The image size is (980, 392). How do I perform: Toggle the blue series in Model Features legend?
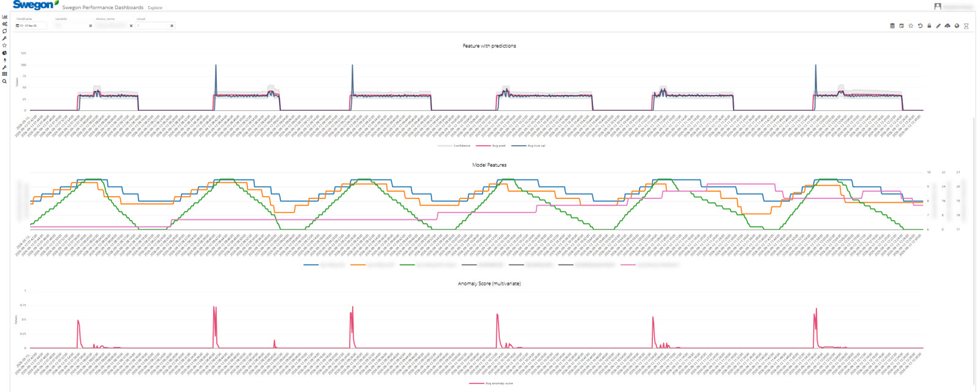[x=325, y=265]
